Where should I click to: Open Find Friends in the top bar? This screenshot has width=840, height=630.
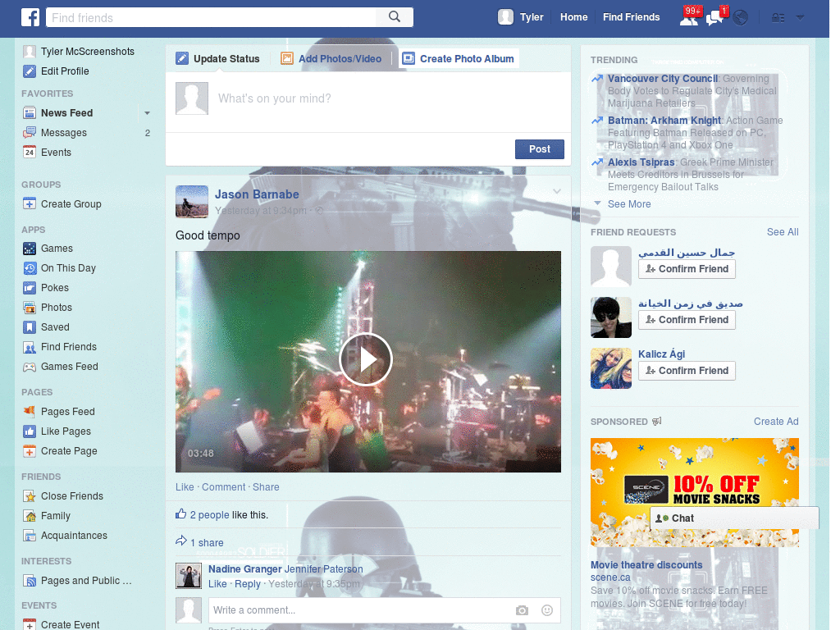pos(631,17)
